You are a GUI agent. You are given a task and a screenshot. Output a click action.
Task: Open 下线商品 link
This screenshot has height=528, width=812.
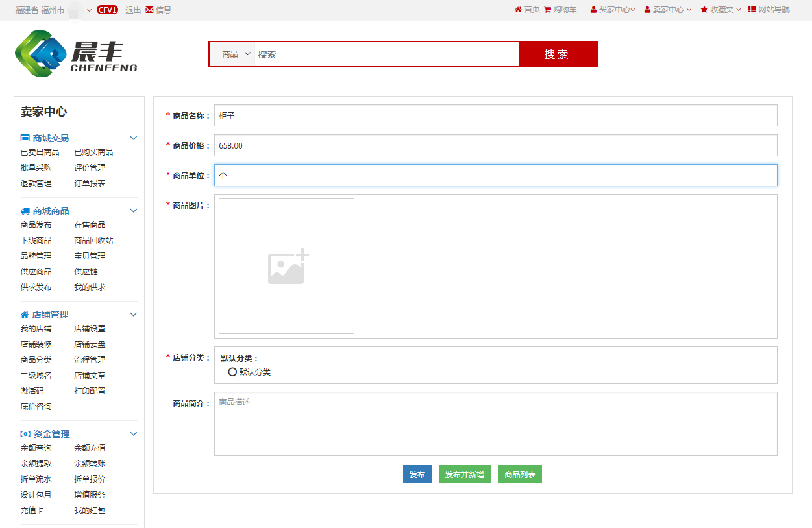tap(36, 241)
